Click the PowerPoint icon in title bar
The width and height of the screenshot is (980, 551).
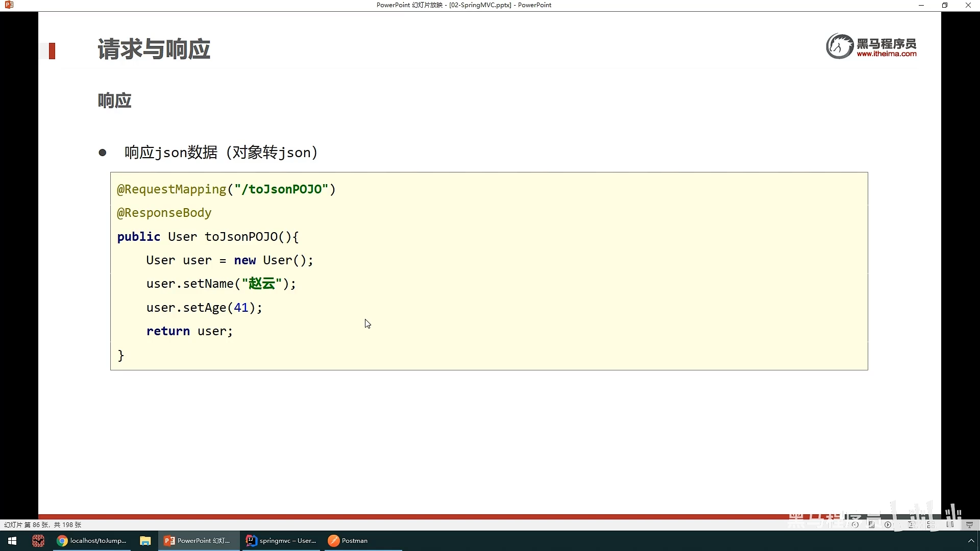tap(9, 5)
